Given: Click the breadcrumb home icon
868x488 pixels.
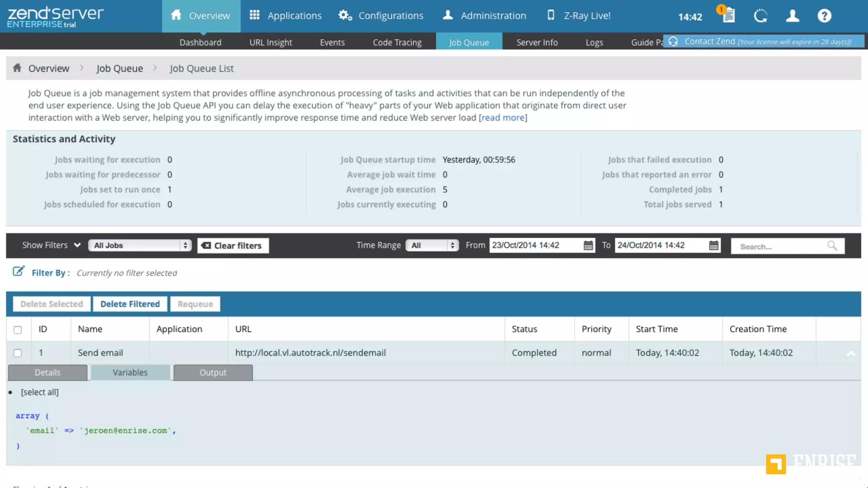Looking at the screenshot, I should pyautogui.click(x=17, y=68).
